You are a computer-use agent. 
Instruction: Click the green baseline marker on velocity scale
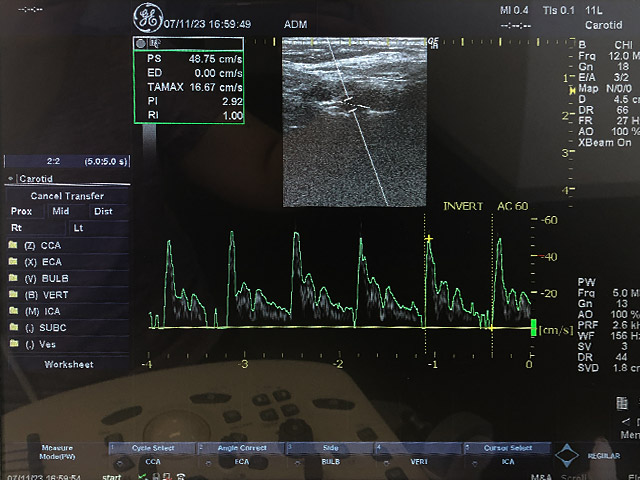533,327
